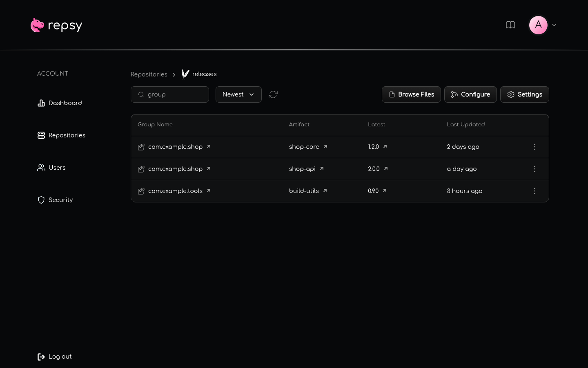588x368 pixels.
Task: Go to Repositories in the sidebar
Action: coord(61,135)
